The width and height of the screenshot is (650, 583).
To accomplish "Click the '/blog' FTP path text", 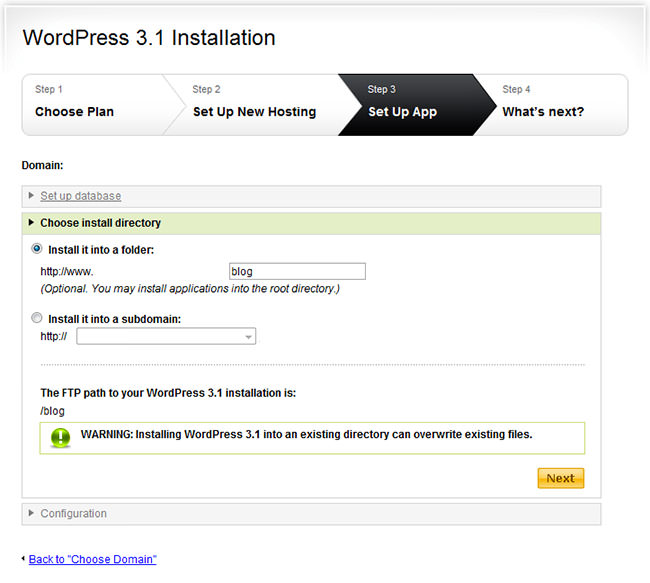I will coord(52,411).
